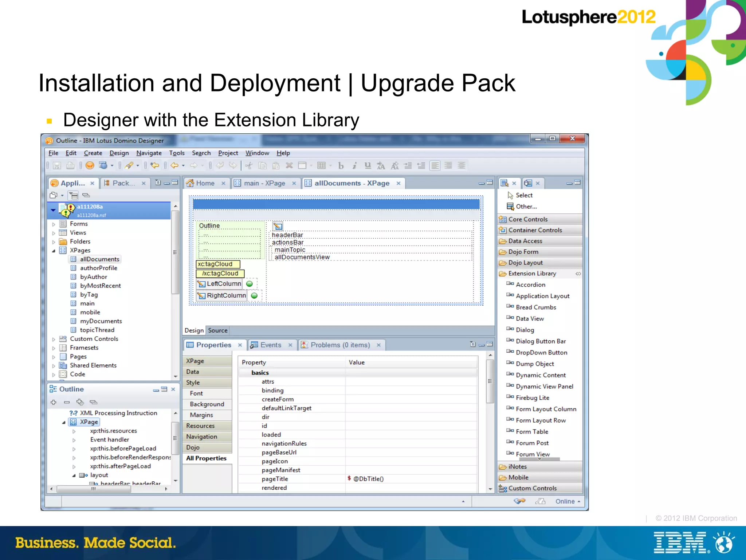746x560 pixels.
Task: Expand the Core Controls palette section
Action: click(x=540, y=219)
